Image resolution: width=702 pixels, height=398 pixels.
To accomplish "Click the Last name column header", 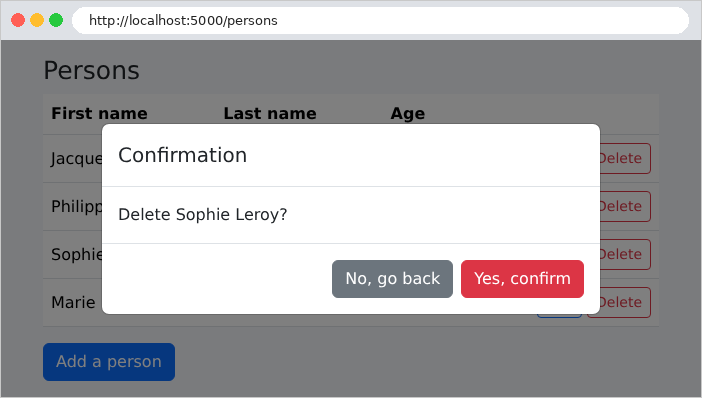I will click(270, 113).
